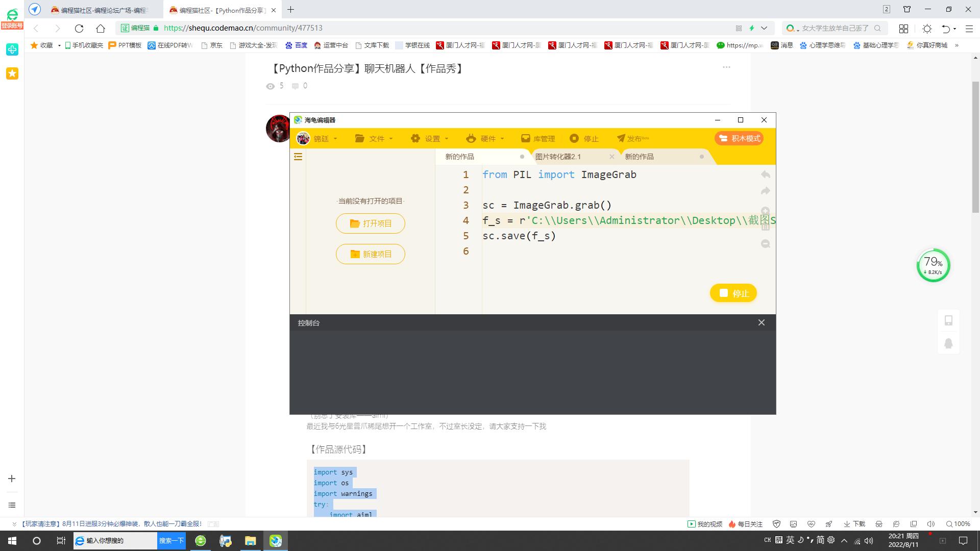Click the address bar URL field
Screen dimensions: 980x551
tap(444, 28)
